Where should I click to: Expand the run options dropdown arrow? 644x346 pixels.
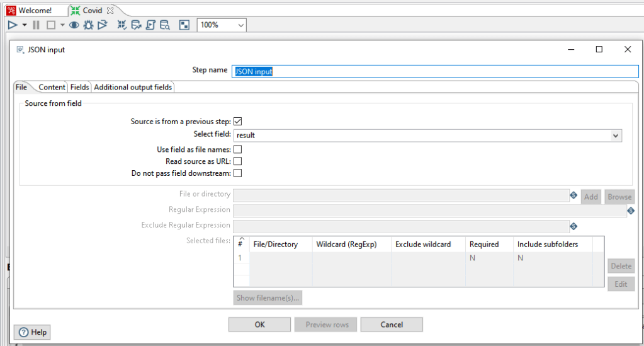(x=25, y=25)
